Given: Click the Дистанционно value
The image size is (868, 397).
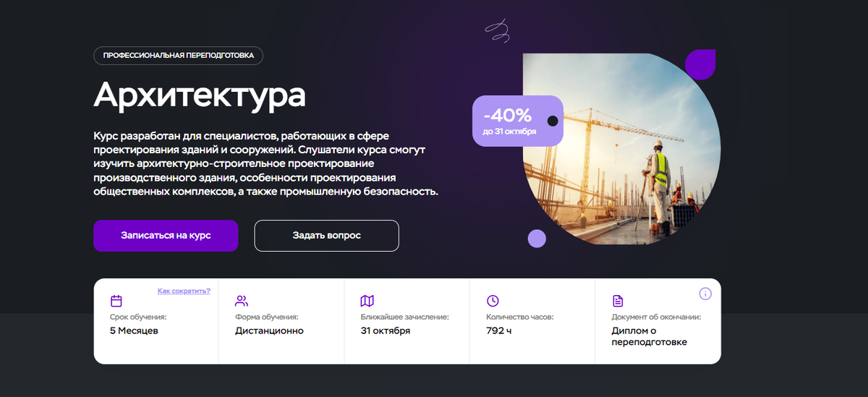Looking at the screenshot, I should (269, 330).
